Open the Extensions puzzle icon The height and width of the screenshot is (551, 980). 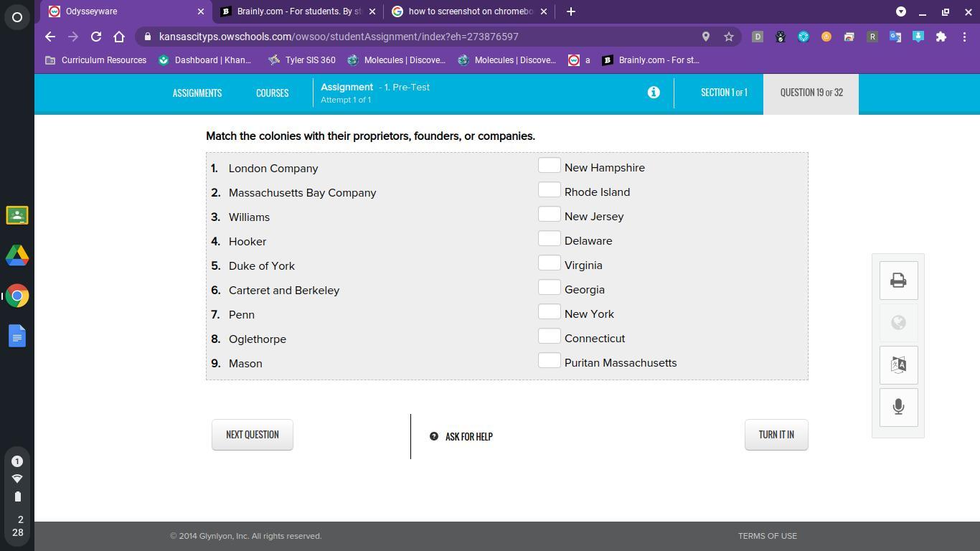pos(941,37)
